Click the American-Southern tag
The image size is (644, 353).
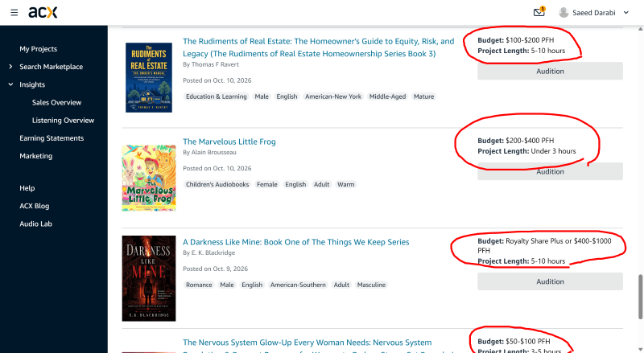click(x=298, y=285)
